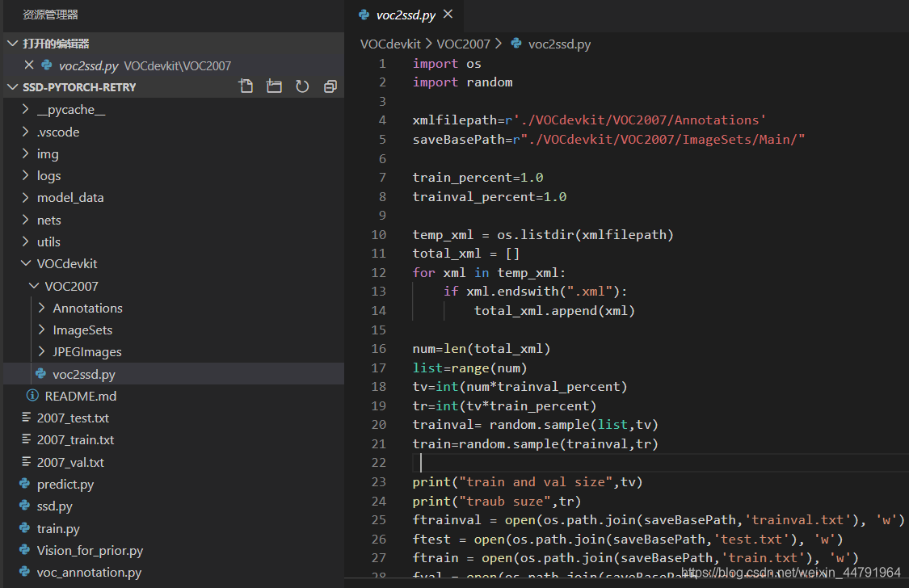Expand the __pycache__ folder
The image size is (909, 588).
pyautogui.click(x=26, y=109)
